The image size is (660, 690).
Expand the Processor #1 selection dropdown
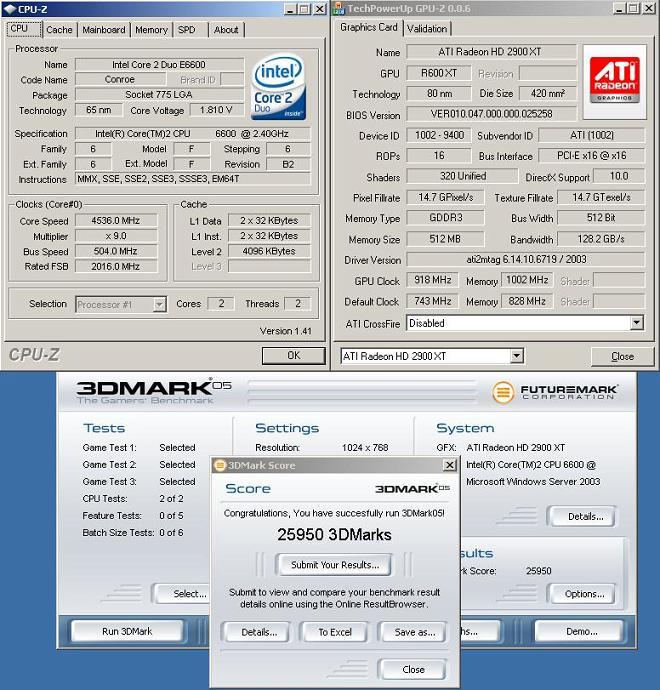click(159, 304)
